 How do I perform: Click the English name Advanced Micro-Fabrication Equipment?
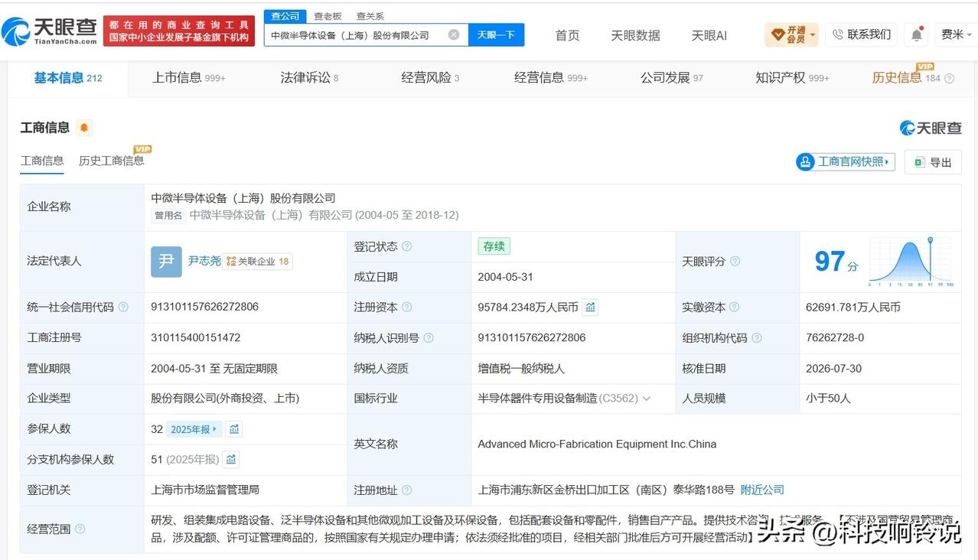click(x=597, y=444)
